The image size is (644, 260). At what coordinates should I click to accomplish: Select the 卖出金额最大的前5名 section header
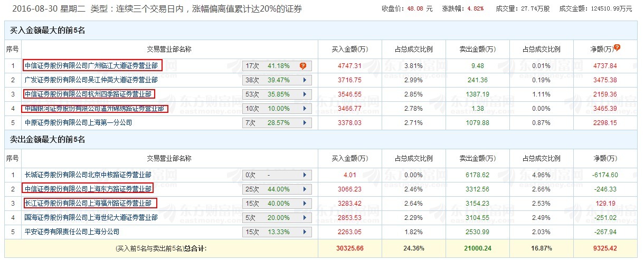48,140
